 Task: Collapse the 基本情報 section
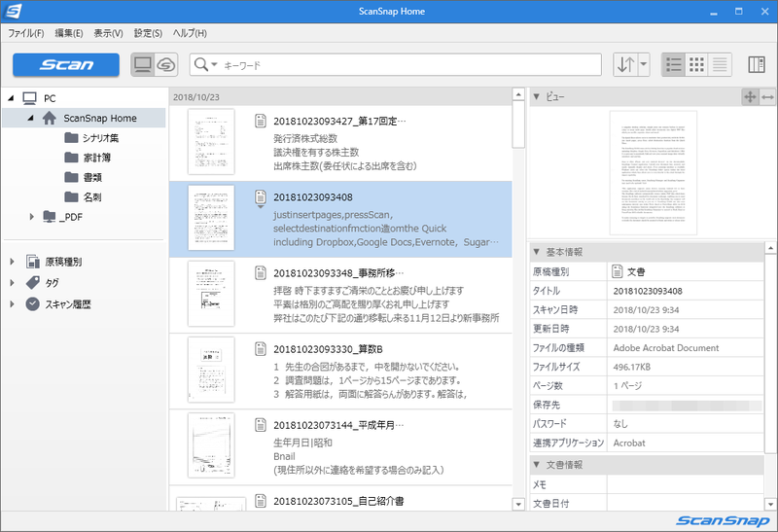pos(537,252)
